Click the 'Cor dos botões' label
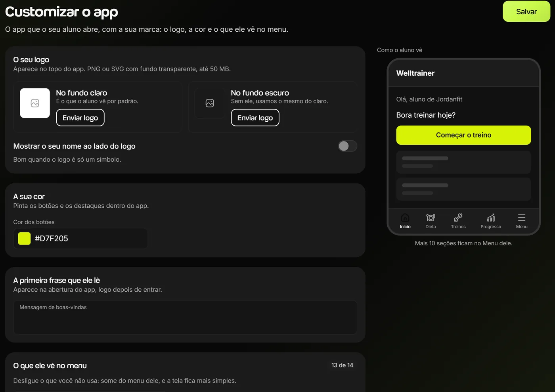The image size is (555, 392). [34, 222]
